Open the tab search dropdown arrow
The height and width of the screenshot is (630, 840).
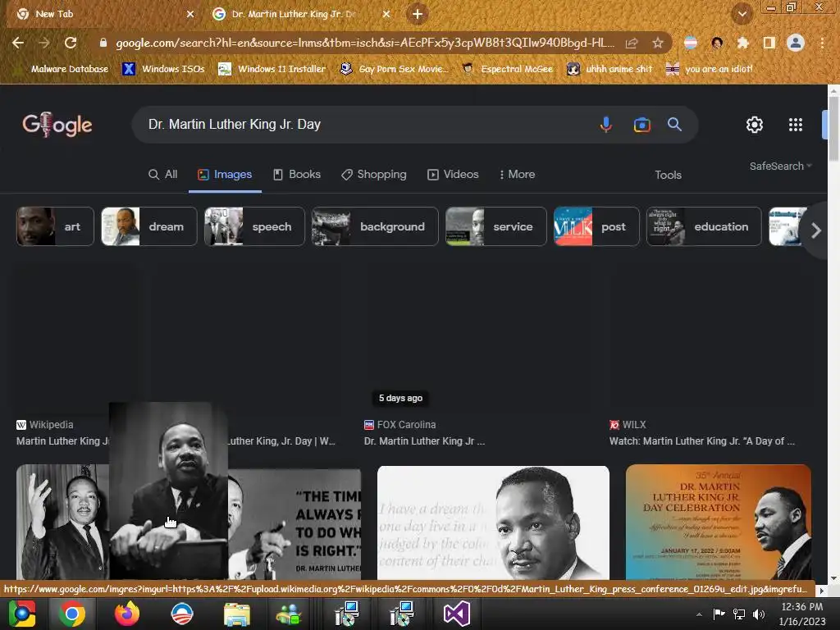(742, 14)
